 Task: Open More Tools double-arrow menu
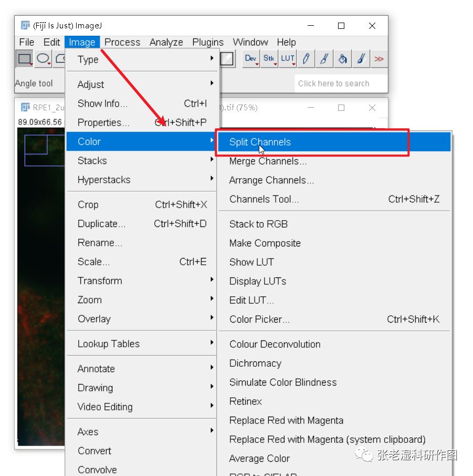tap(379, 59)
